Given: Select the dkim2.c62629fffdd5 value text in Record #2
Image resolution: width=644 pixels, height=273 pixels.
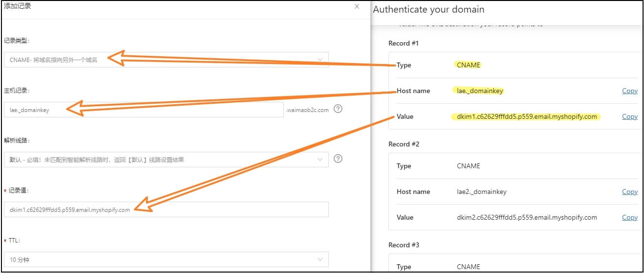Looking at the screenshot, I should tap(527, 217).
